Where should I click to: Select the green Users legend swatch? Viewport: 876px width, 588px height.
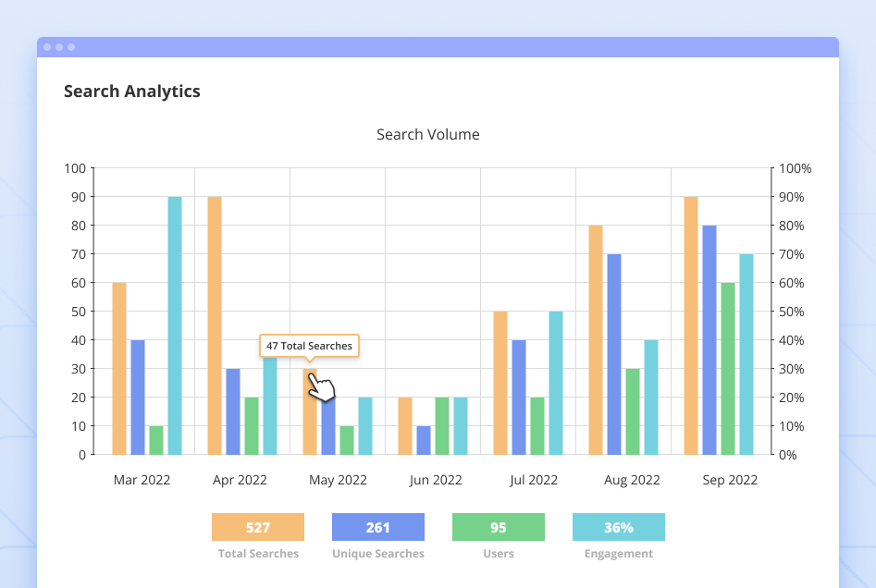(x=499, y=527)
